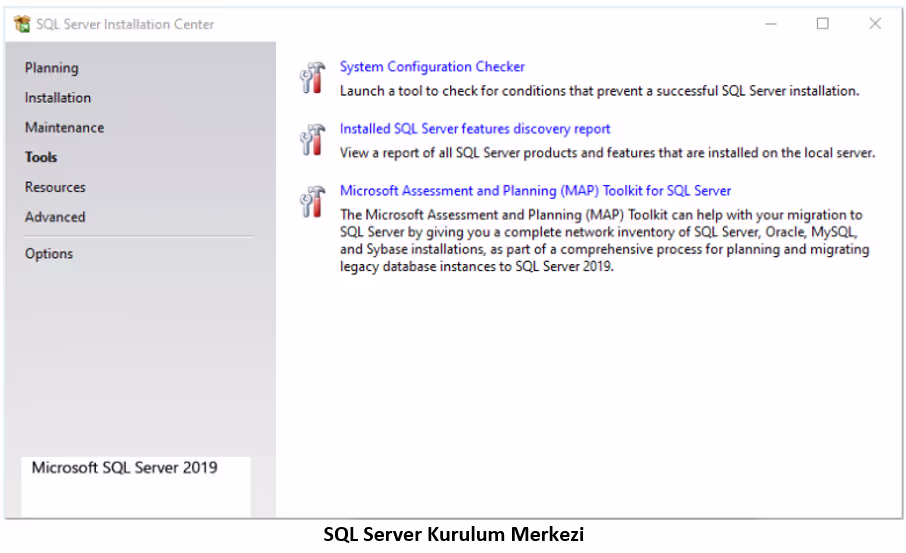Open Installed SQL Server features discovery report
This screenshot has width=906, height=553.
point(475,129)
